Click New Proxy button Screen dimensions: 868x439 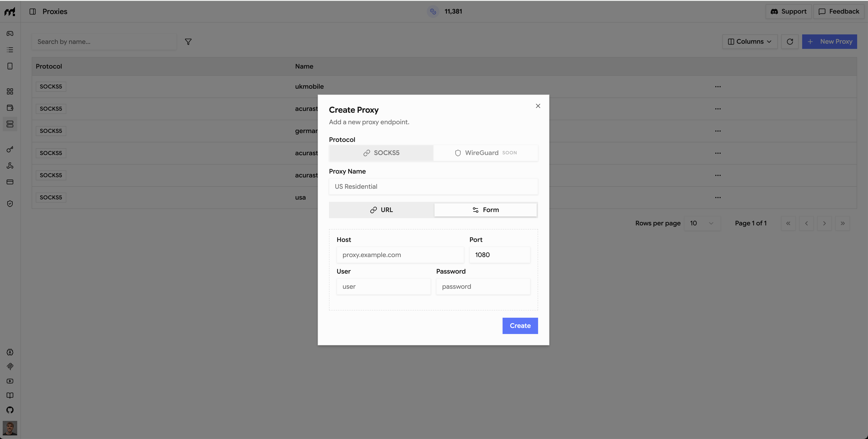tap(829, 41)
